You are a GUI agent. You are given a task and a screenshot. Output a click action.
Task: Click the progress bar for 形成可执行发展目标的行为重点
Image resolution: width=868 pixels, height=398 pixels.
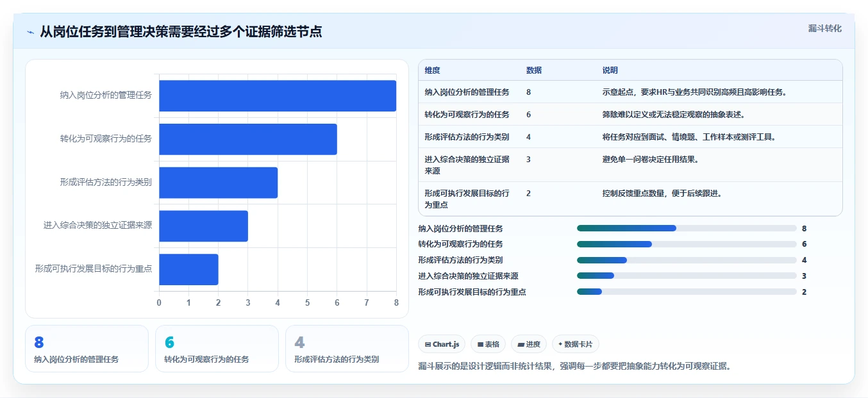click(687, 292)
